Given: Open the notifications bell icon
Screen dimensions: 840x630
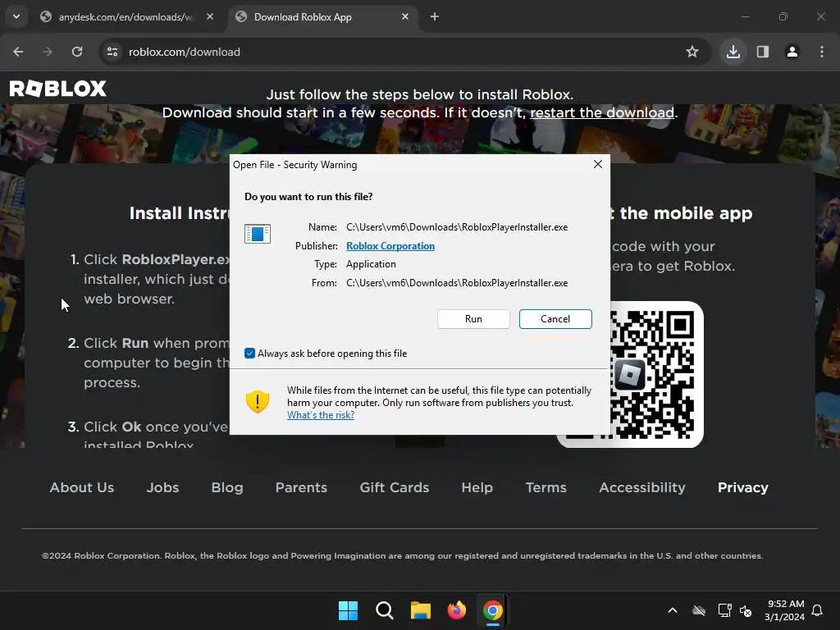Looking at the screenshot, I should (x=817, y=610).
